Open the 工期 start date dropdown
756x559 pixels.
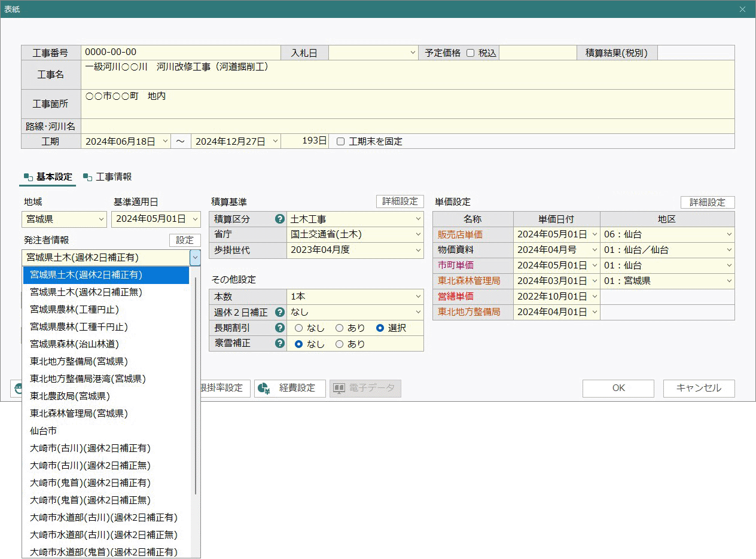click(x=165, y=141)
